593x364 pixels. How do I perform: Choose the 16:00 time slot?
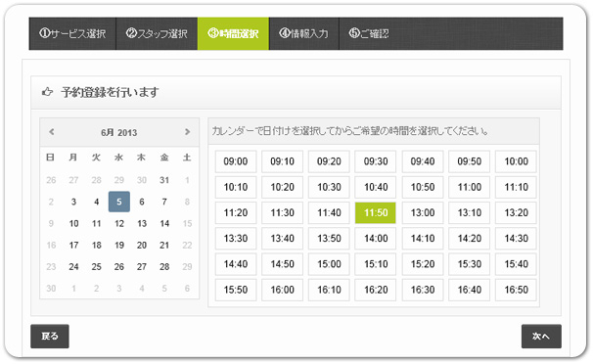coord(282,290)
